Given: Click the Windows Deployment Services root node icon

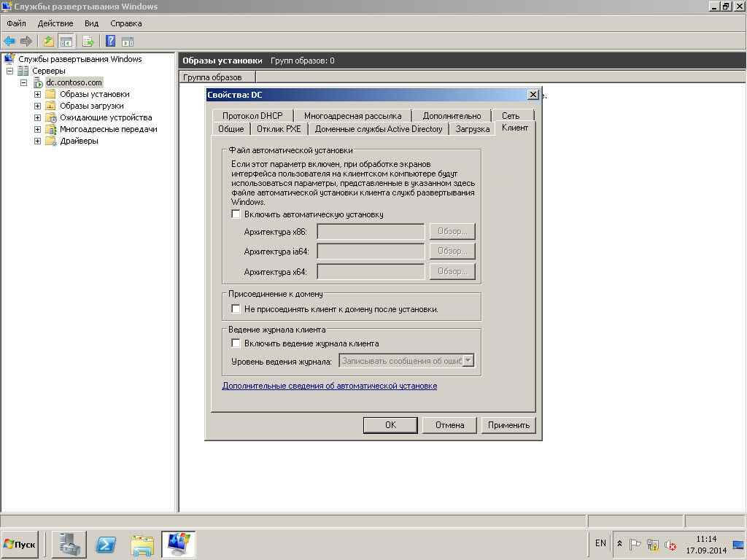Looking at the screenshot, I should [9, 59].
